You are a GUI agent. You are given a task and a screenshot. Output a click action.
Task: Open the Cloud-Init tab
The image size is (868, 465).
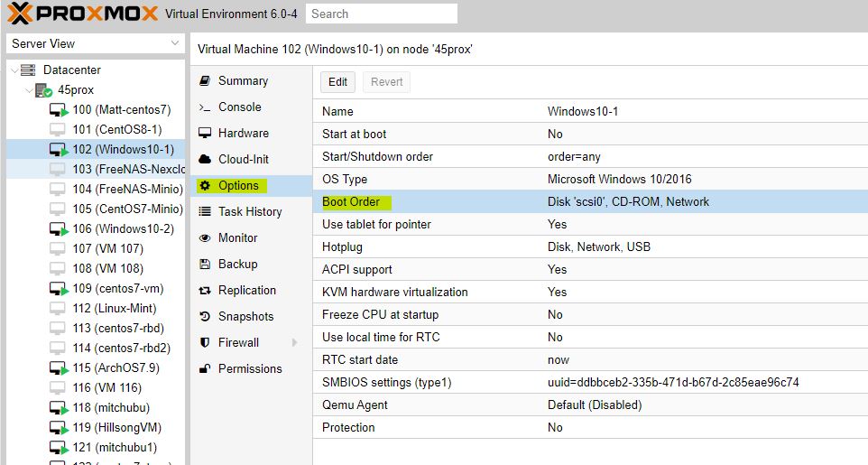[252, 159]
